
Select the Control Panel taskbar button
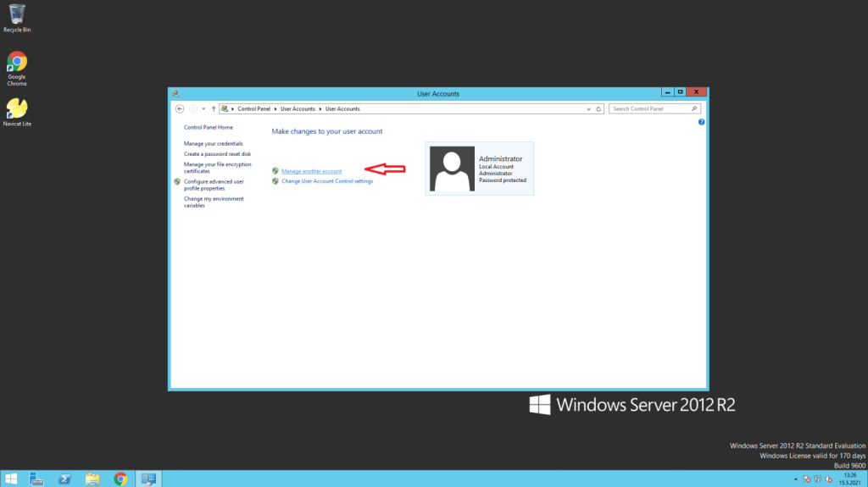[148, 479]
